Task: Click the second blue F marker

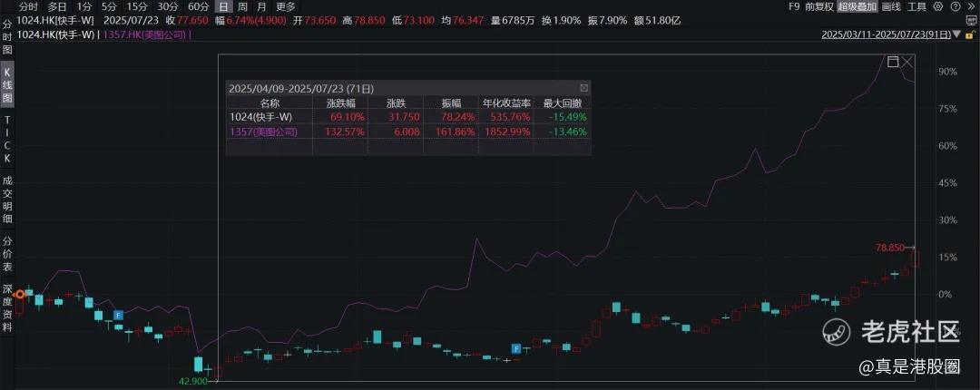Action: 516,349
